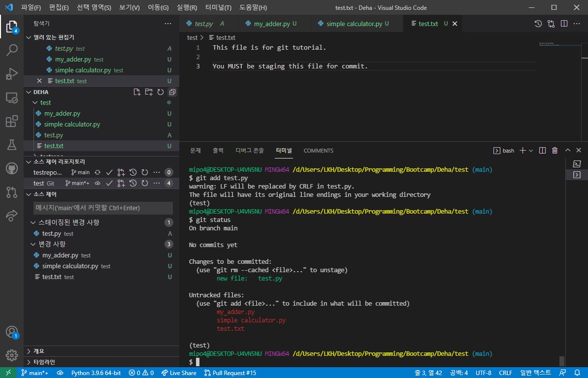
Task: Open the Explorer view in activity bar
Action: 12,27
